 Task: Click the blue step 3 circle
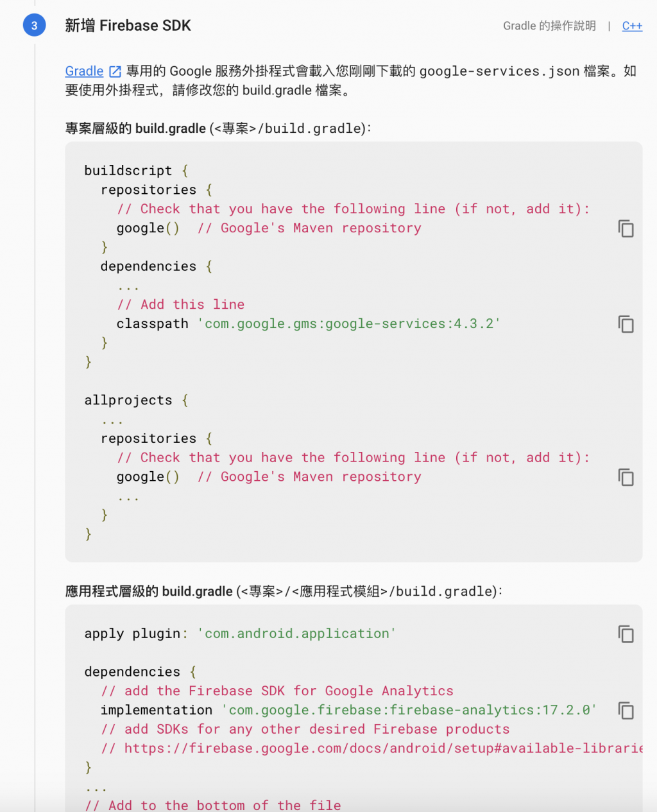[x=34, y=26]
